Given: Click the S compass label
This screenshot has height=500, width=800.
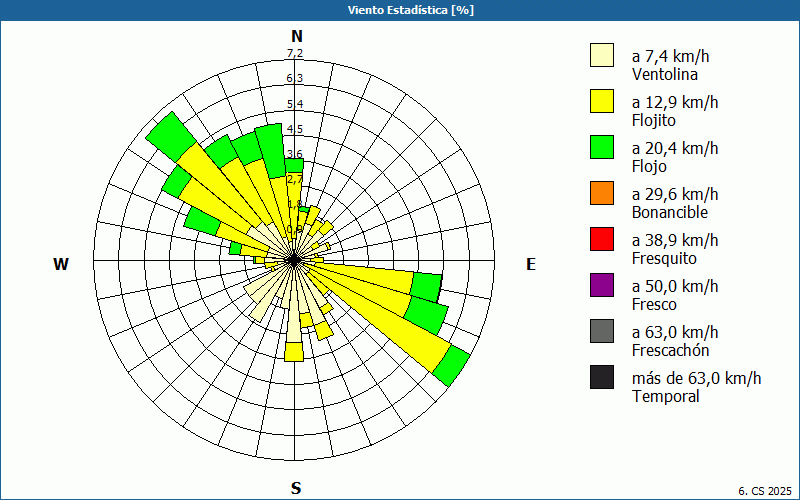Looking at the screenshot, I should 296,488.
